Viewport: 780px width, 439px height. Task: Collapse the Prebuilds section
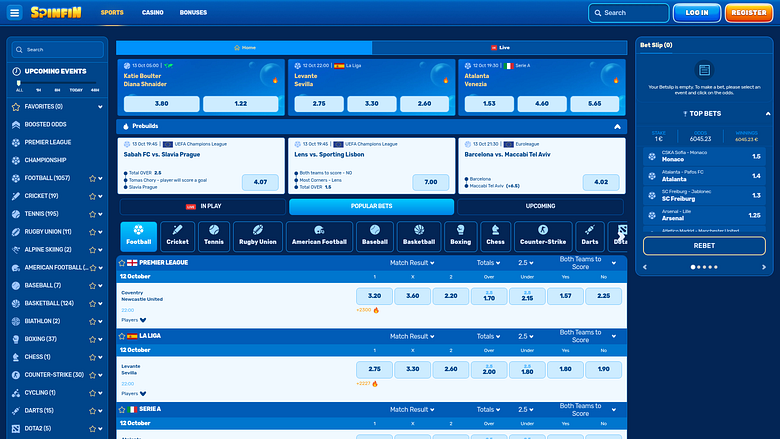coord(617,126)
